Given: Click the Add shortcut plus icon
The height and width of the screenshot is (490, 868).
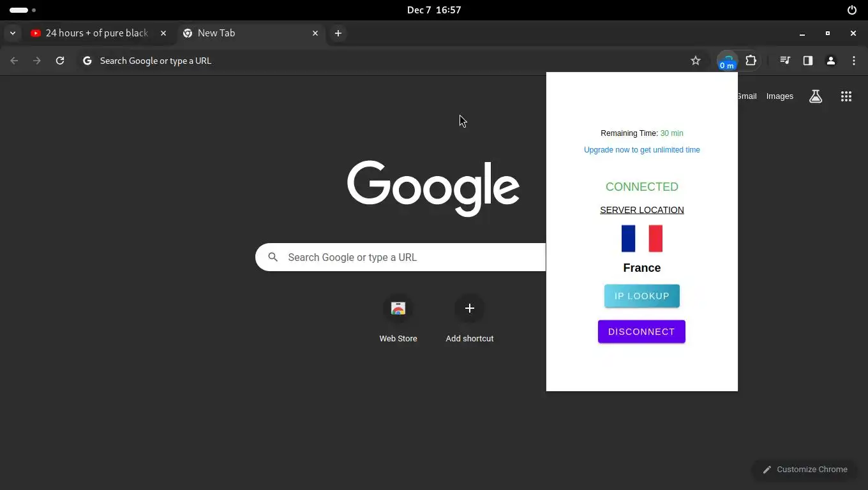Looking at the screenshot, I should pos(470,308).
